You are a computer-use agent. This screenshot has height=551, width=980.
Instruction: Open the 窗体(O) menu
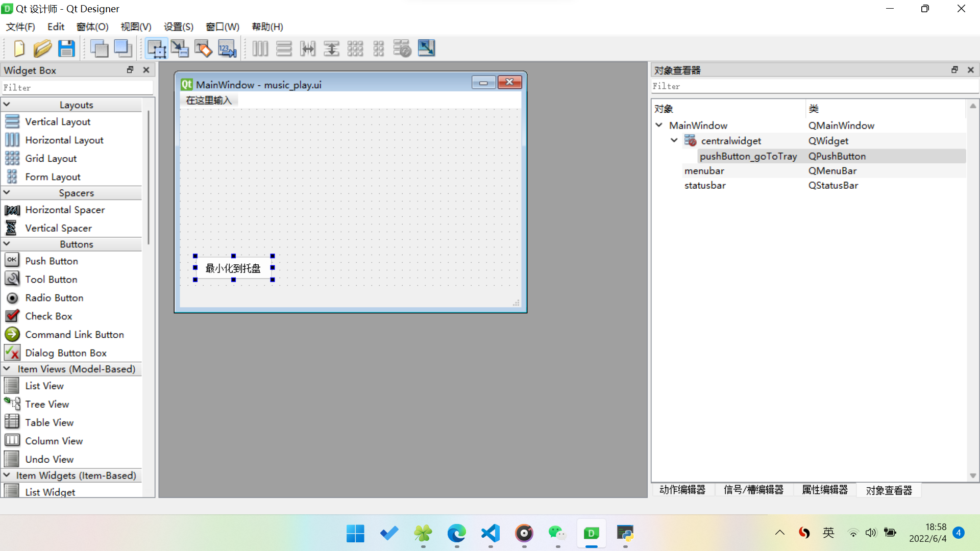pos(92,27)
